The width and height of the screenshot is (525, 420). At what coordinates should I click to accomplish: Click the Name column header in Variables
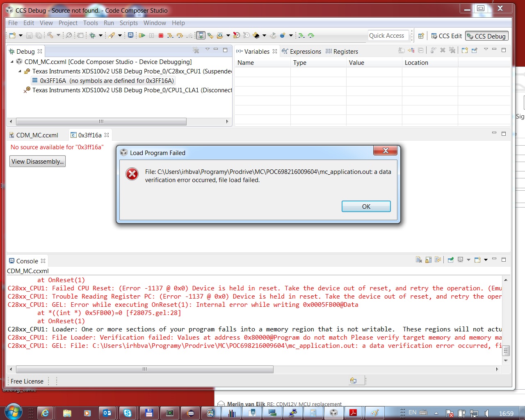262,63
